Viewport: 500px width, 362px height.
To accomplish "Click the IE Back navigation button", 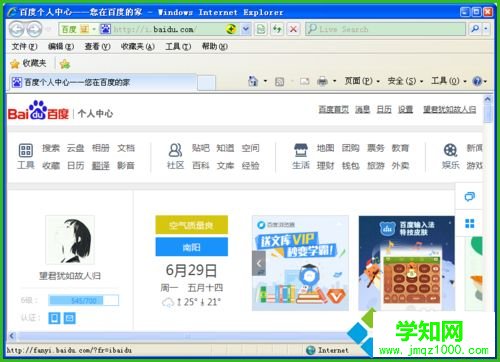I will [x=16, y=29].
